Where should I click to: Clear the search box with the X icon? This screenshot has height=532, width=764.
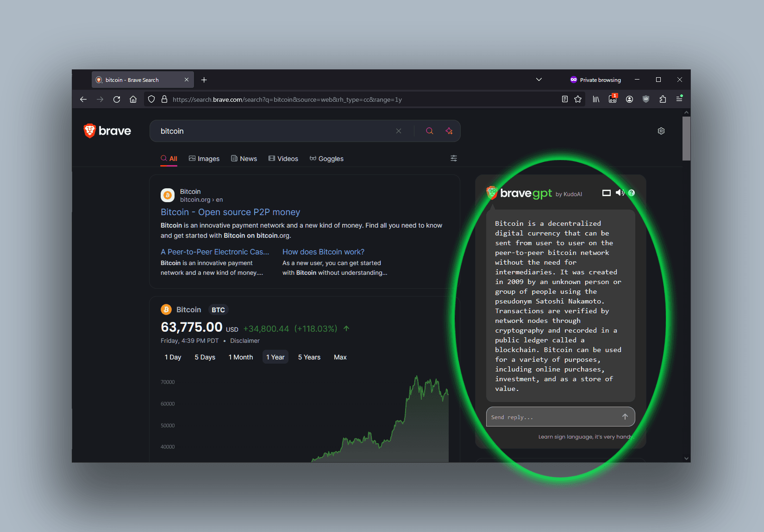(399, 131)
